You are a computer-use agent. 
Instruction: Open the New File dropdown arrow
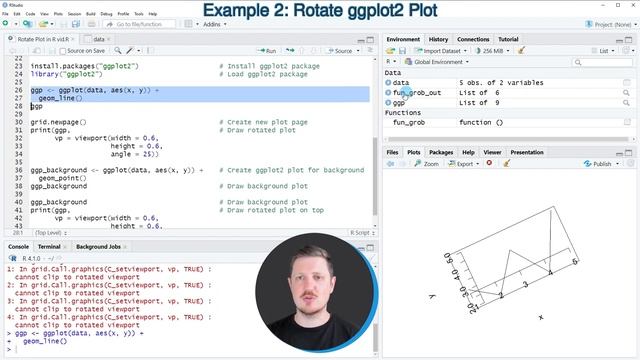(x=16, y=24)
